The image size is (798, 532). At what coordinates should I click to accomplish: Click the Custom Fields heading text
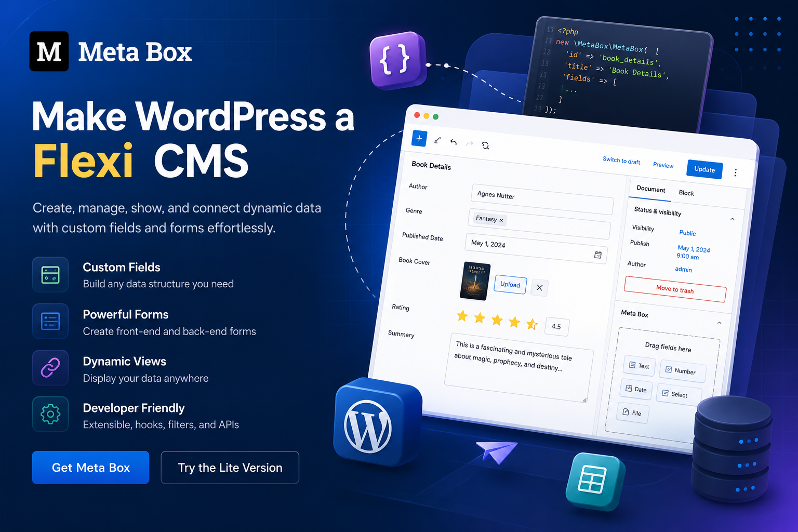122,267
